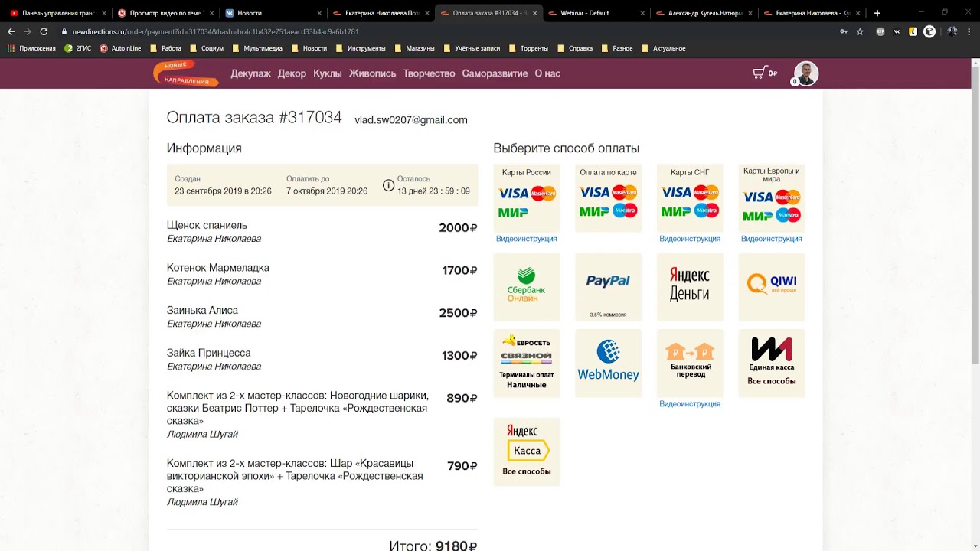Choose Евросеть Связной cash terminals option
The width and height of the screenshot is (980, 551).
pos(527,363)
